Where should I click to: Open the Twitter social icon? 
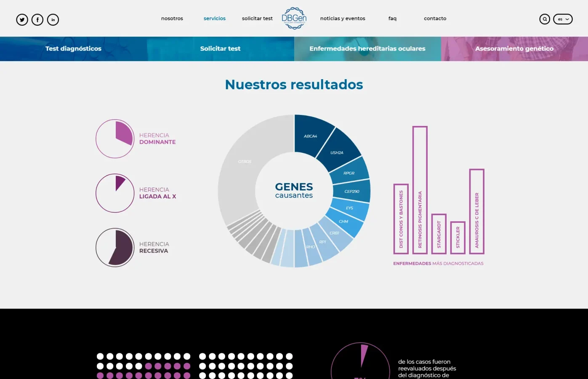coord(22,20)
